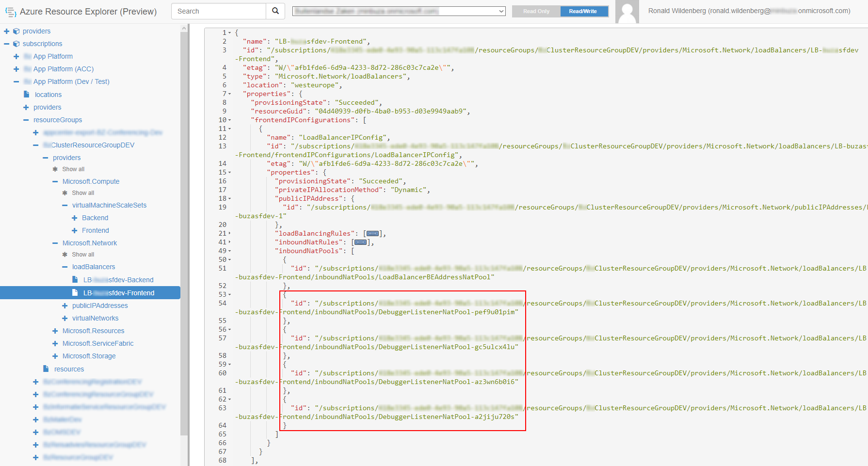The image size is (868, 466).
Task: Click the resourceGuid value on line 9
Action: coord(390,112)
